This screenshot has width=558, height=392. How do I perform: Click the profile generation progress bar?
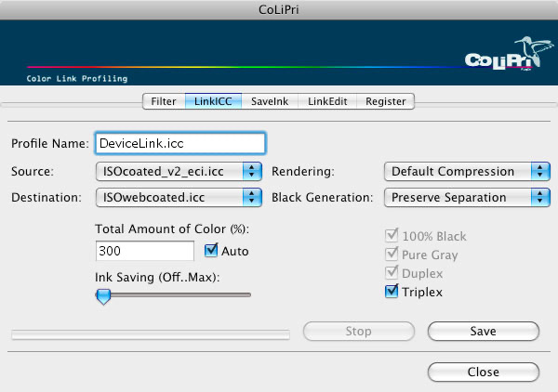[x=151, y=334]
